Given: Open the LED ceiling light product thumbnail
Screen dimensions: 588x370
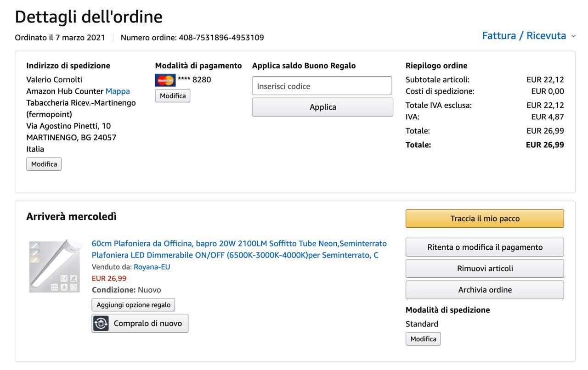Looking at the screenshot, I should click(x=55, y=266).
